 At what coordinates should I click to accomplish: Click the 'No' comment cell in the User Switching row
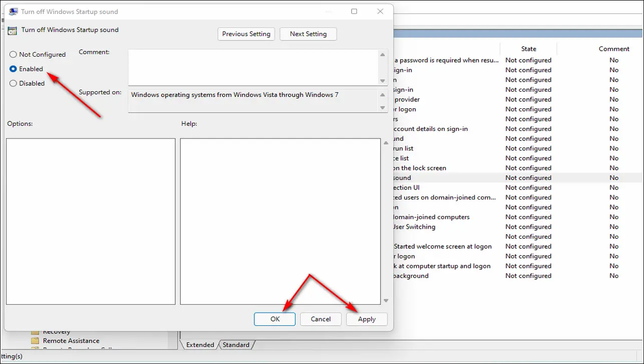point(614,227)
